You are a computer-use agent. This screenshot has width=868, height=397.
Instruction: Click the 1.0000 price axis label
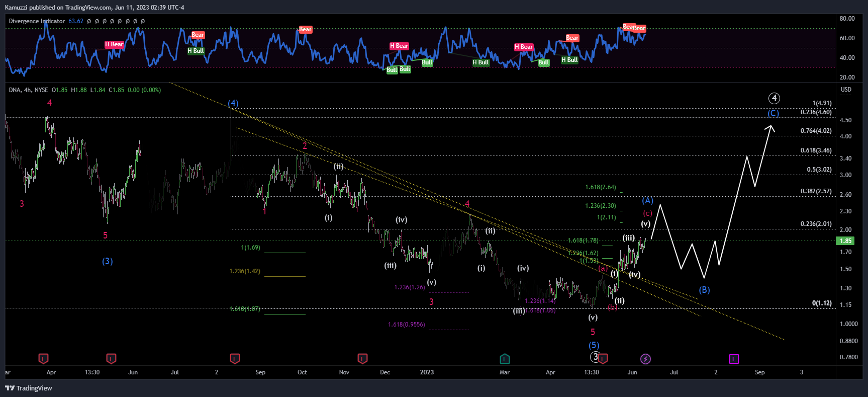[848, 324]
